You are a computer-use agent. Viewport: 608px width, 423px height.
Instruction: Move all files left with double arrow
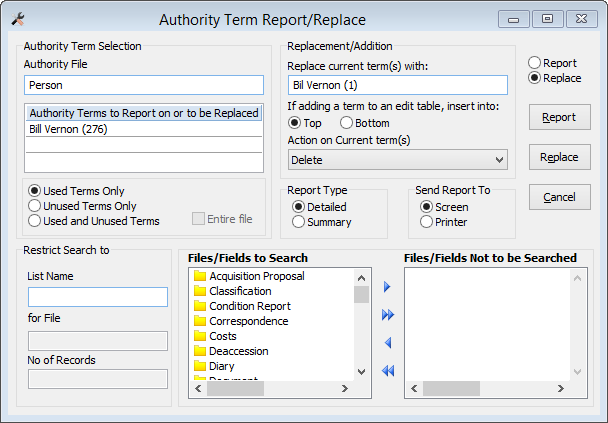(388, 371)
